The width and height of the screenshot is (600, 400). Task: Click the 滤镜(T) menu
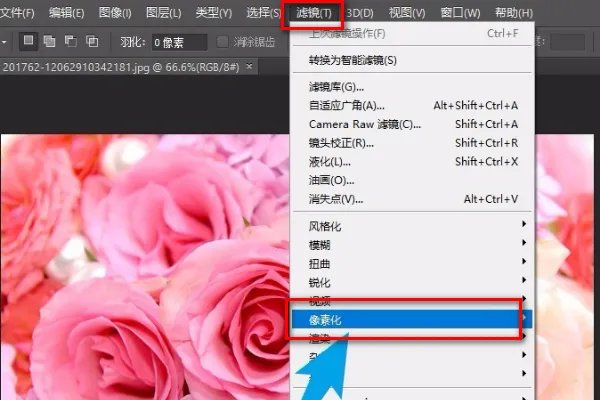click(x=314, y=13)
